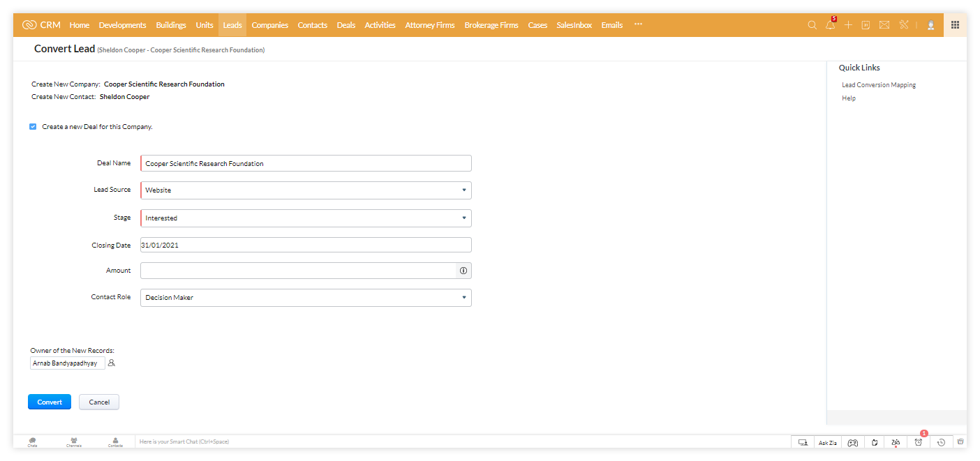Open the SalesInbox tab
980x461 pixels.
(574, 25)
